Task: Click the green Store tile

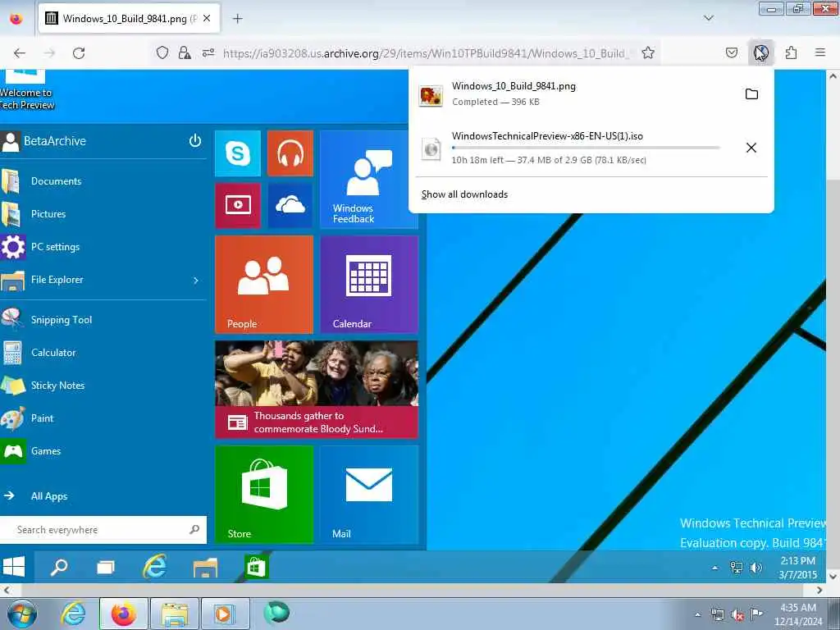Action: (x=264, y=495)
